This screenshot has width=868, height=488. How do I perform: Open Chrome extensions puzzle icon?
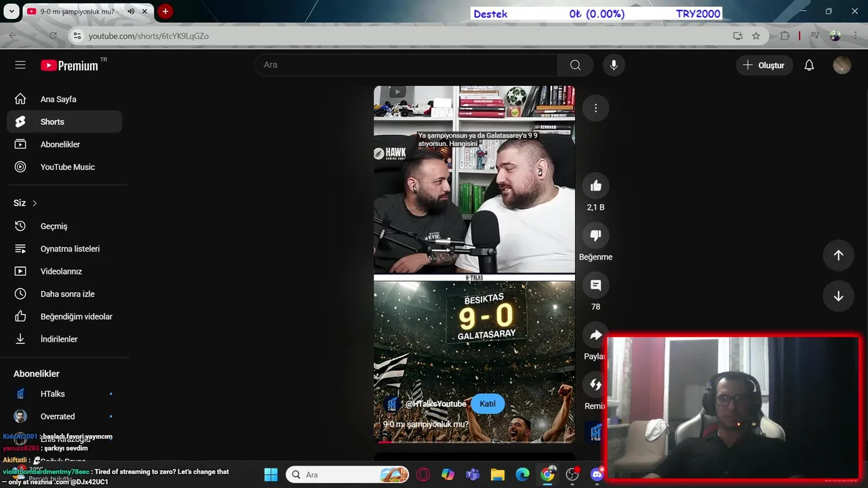tap(785, 36)
